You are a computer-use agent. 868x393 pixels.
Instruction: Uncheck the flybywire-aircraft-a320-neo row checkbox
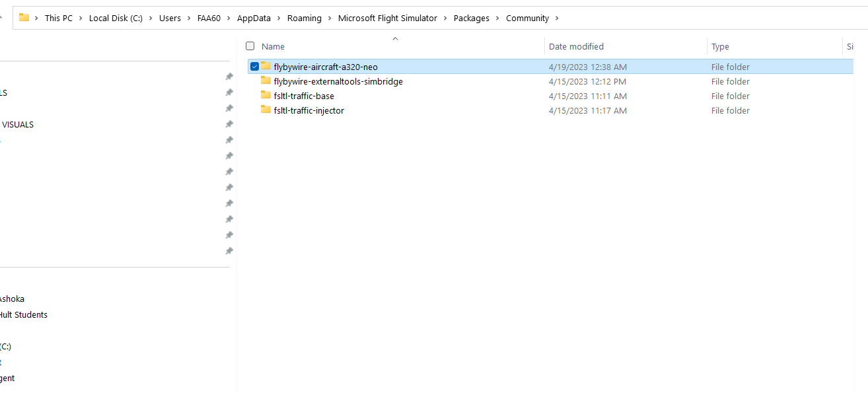pos(254,66)
